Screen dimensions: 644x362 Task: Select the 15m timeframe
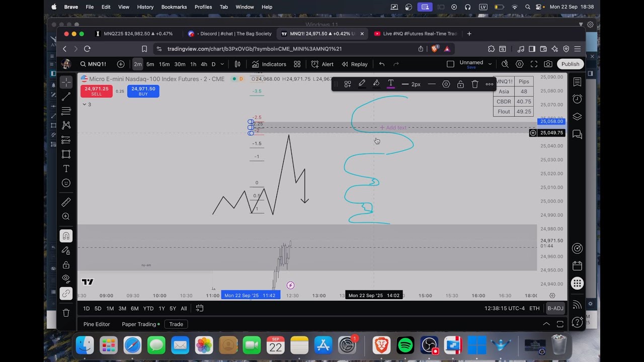tap(164, 64)
